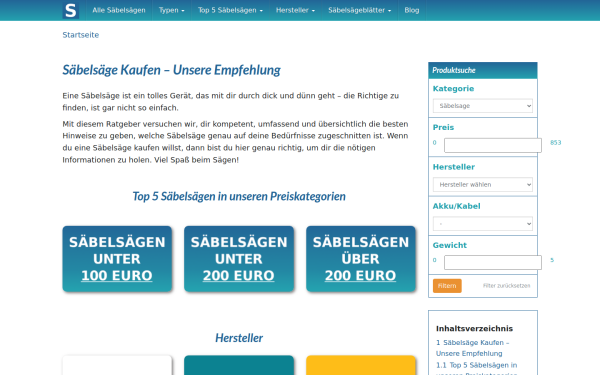Open the Kategorie select showing Säbelsäge
600x375 pixels.
(483, 106)
